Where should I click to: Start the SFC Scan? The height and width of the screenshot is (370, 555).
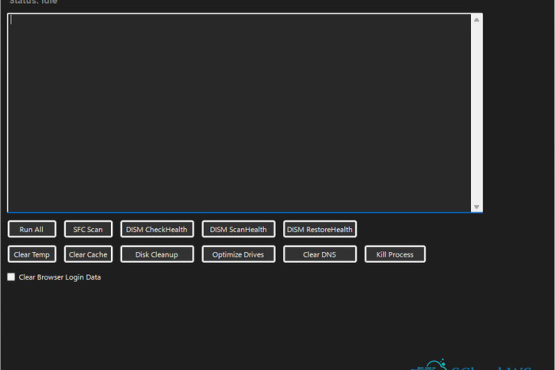(x=88, y=229)
